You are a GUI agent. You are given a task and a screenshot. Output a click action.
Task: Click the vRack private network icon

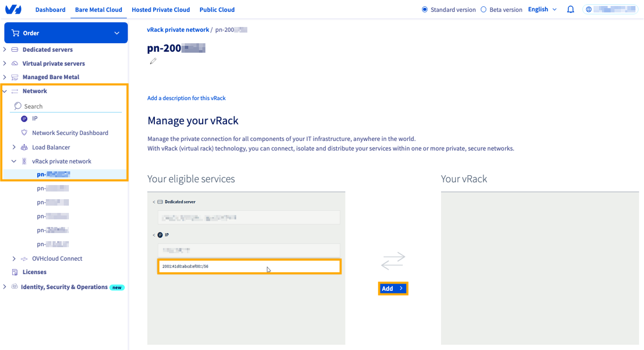[24, 161]
